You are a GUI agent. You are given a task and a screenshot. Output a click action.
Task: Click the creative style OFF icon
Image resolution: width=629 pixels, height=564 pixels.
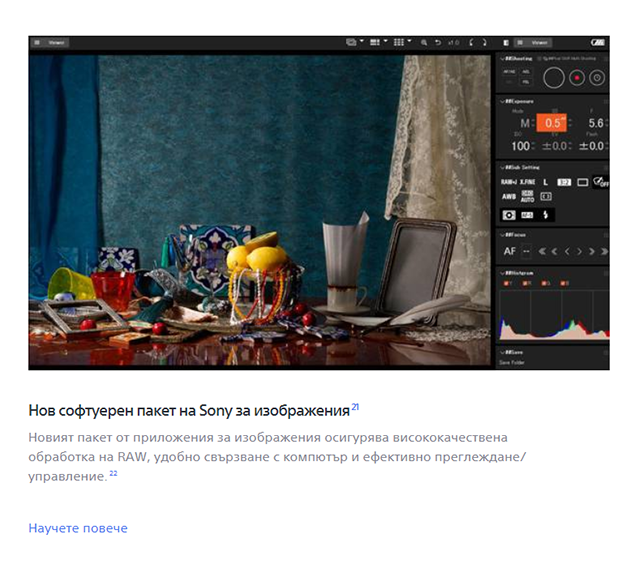pos(601,183)
